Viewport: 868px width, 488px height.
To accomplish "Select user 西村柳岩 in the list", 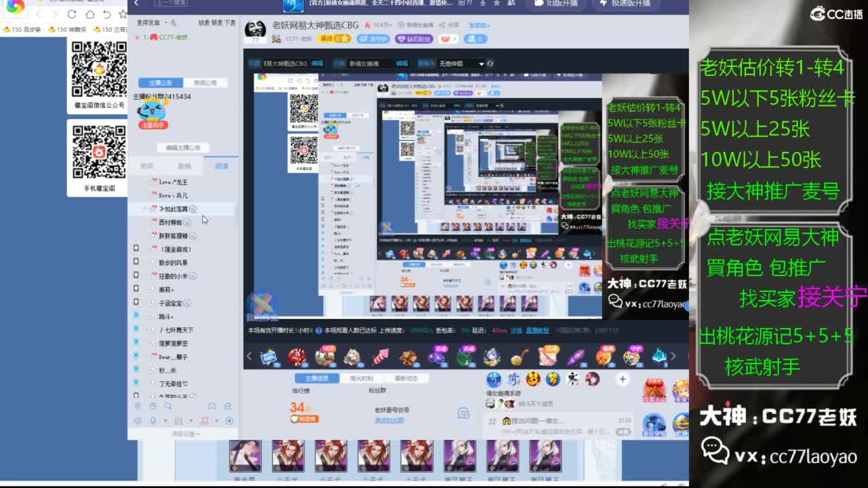I will [x=170, y=222].
